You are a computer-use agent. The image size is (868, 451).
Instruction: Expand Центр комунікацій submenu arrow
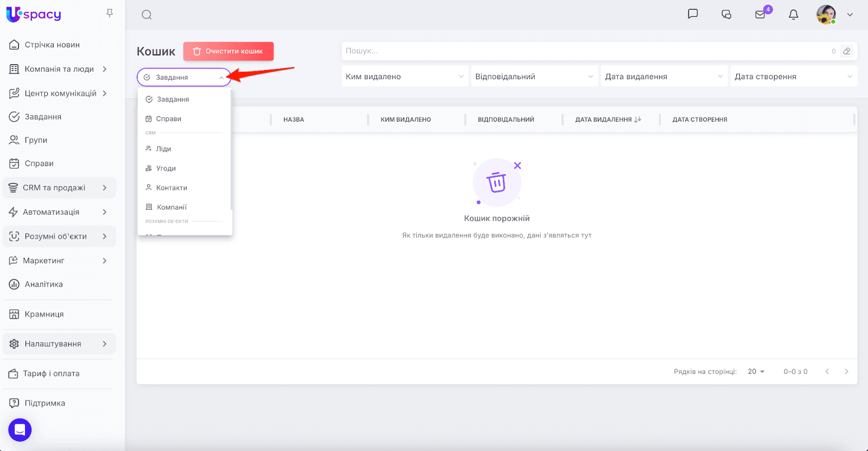tap(105, 93)
